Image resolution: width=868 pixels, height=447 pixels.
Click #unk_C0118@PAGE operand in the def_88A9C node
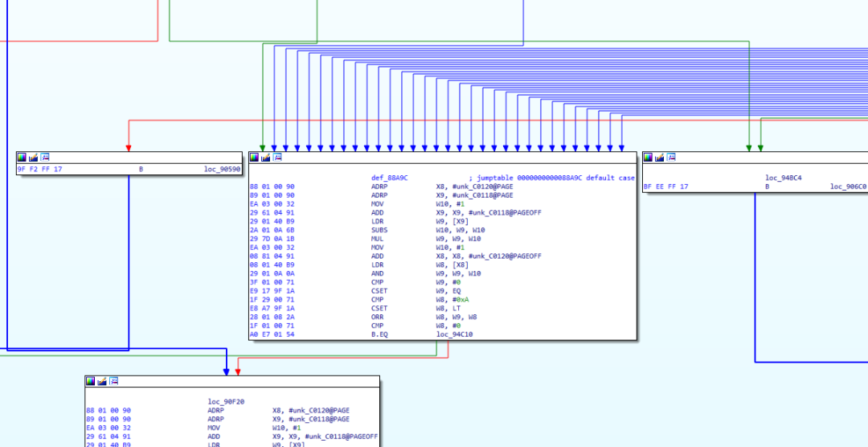click(483, 195)
